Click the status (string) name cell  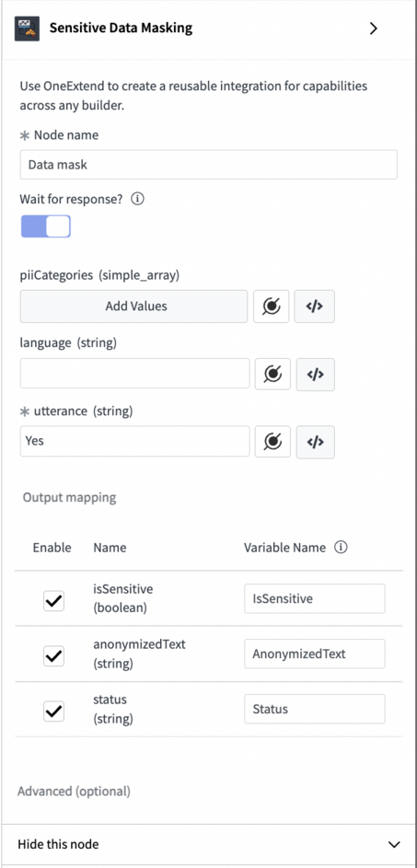(113, 709)
